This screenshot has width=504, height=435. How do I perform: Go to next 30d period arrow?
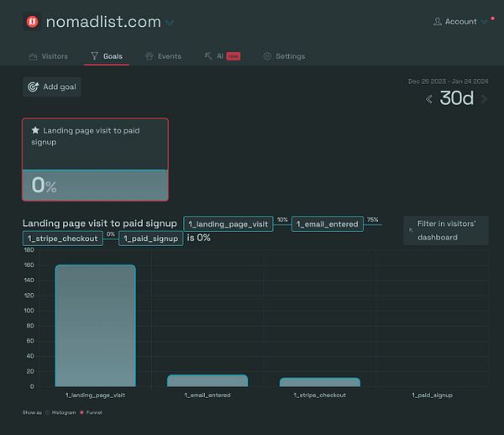click(484, 99)
